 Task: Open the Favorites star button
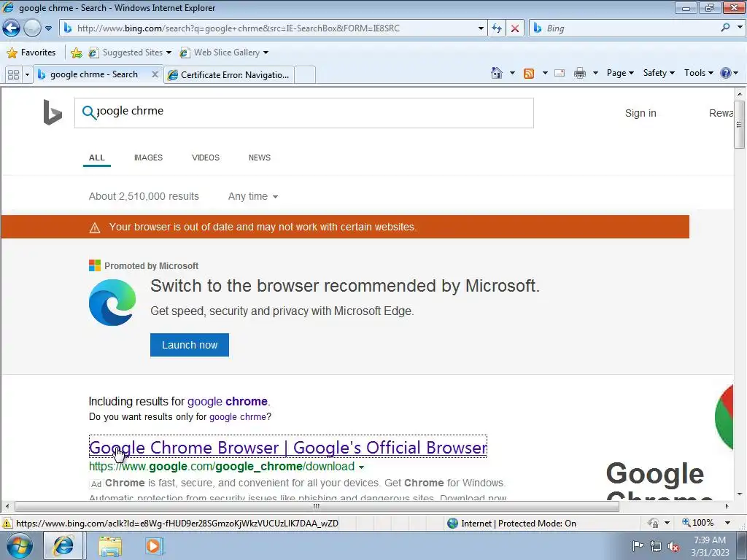[32, 52]
